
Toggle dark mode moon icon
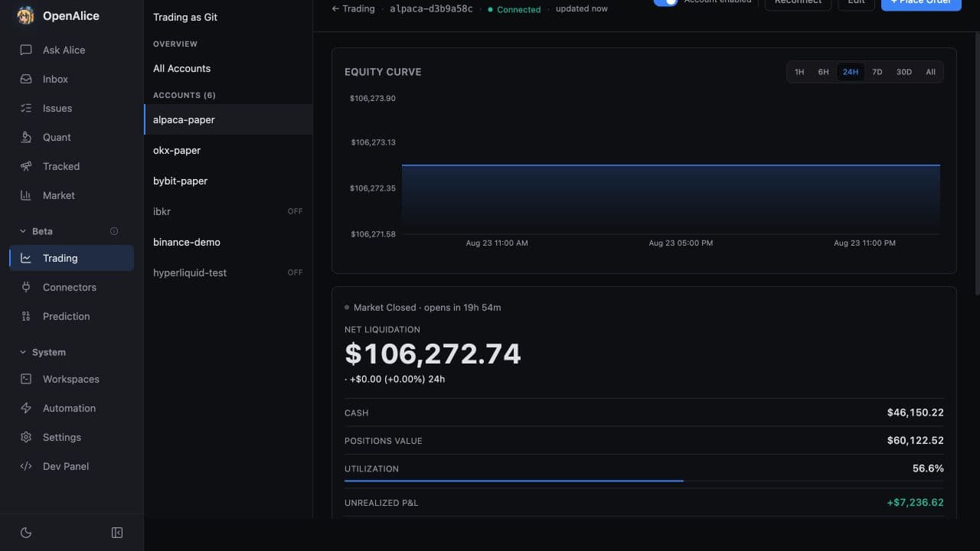point(26,533)
